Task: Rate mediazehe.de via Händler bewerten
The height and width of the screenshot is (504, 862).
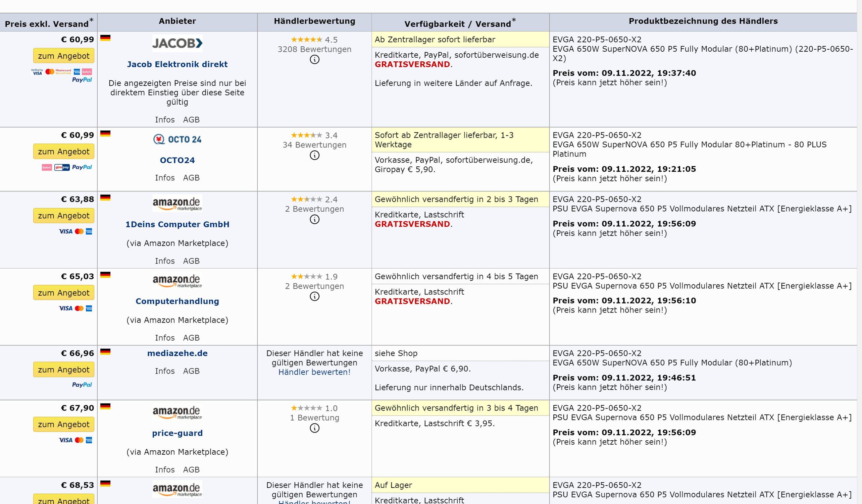Action: (x=314, y=372)
